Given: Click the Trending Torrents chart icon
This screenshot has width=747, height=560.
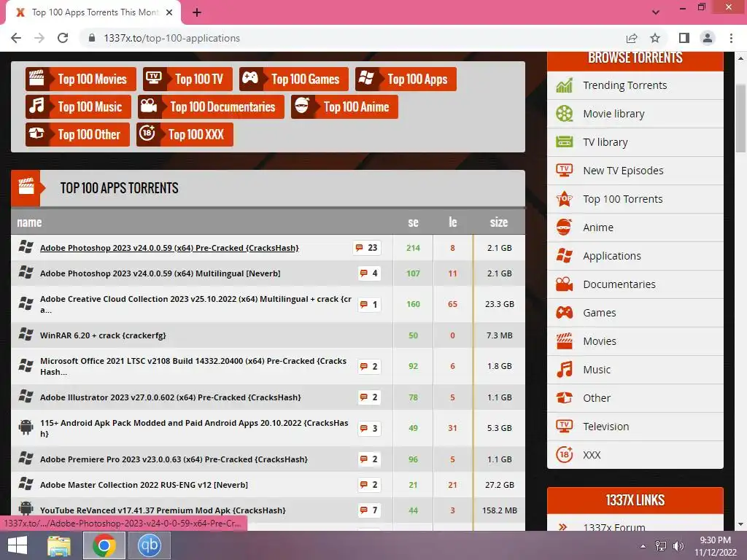Looking at the screenshot, I should click(565, 86).
